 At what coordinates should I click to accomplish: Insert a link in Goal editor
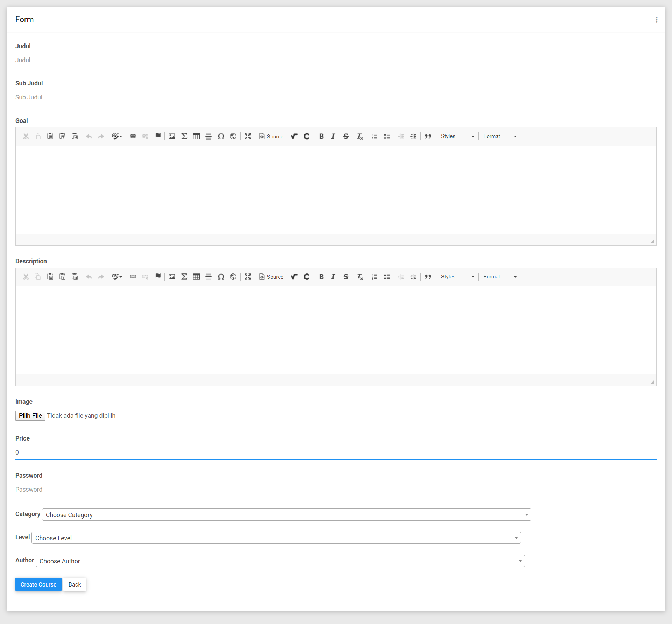(x=133, y=136)
